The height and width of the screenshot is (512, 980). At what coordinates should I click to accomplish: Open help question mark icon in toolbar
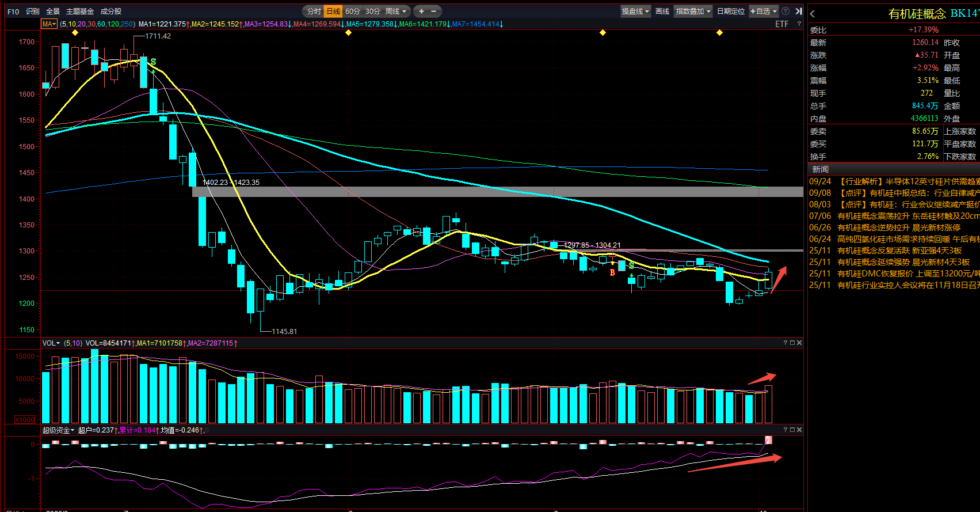click(x=785, y=11)
